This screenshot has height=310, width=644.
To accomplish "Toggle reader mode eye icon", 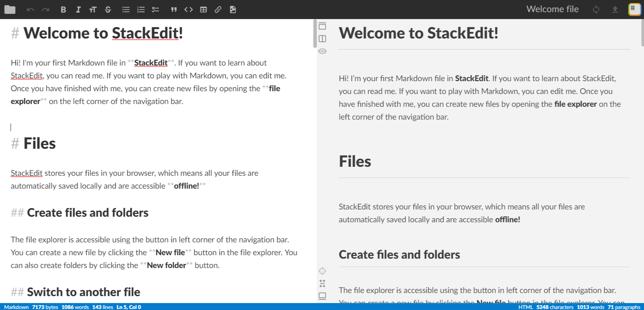I will pos(322,51).
